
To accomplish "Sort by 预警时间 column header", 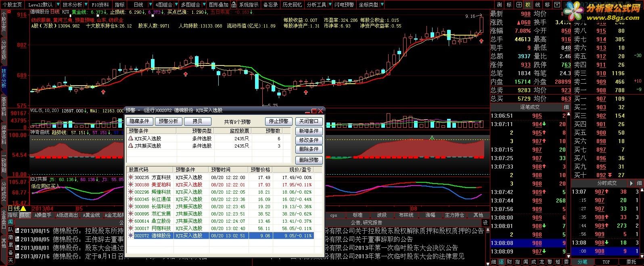I will pyautogui.click(x=228, y=170).
